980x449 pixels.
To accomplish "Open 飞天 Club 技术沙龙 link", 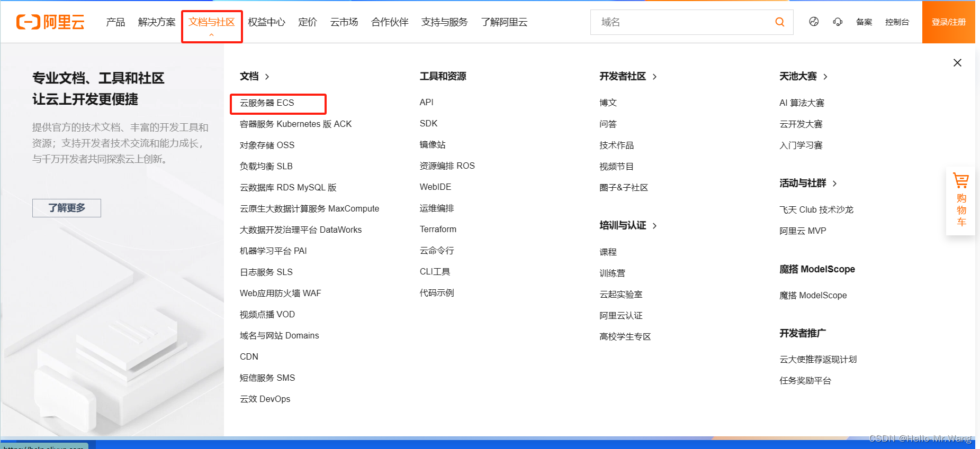I will tap(816, 209).
